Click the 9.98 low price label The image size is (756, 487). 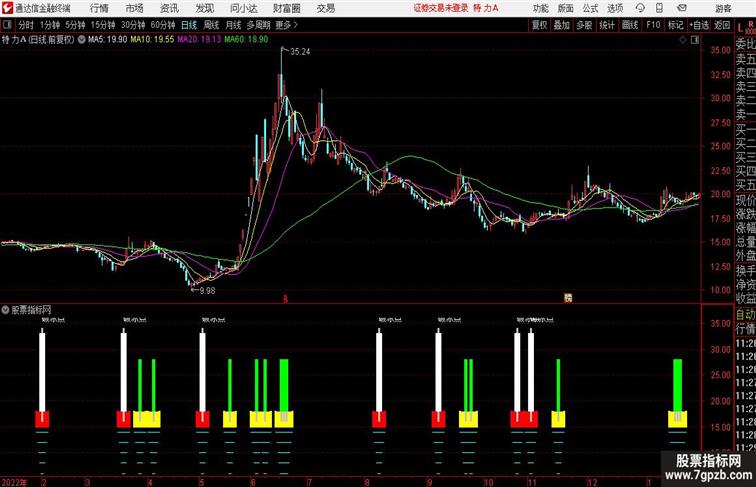207,290
